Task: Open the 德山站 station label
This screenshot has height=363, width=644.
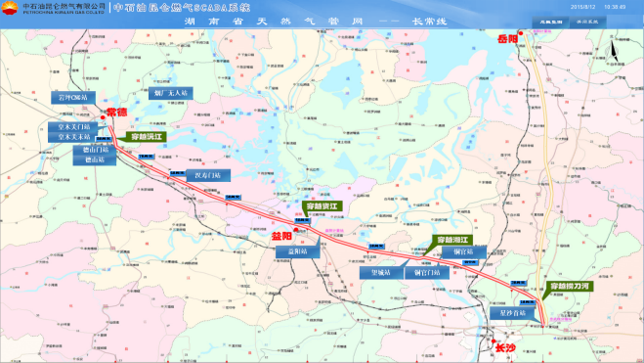Action: (95, 160)
